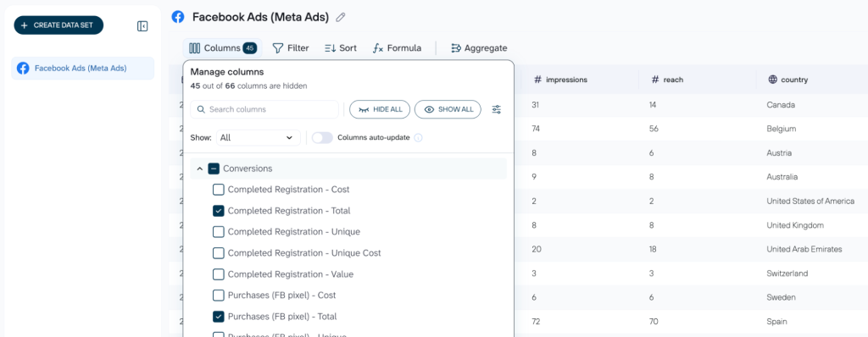Click the Austria country cell
Image resolution: width=868 pixels, height=337 pixels.
click(x=780, y=152)
